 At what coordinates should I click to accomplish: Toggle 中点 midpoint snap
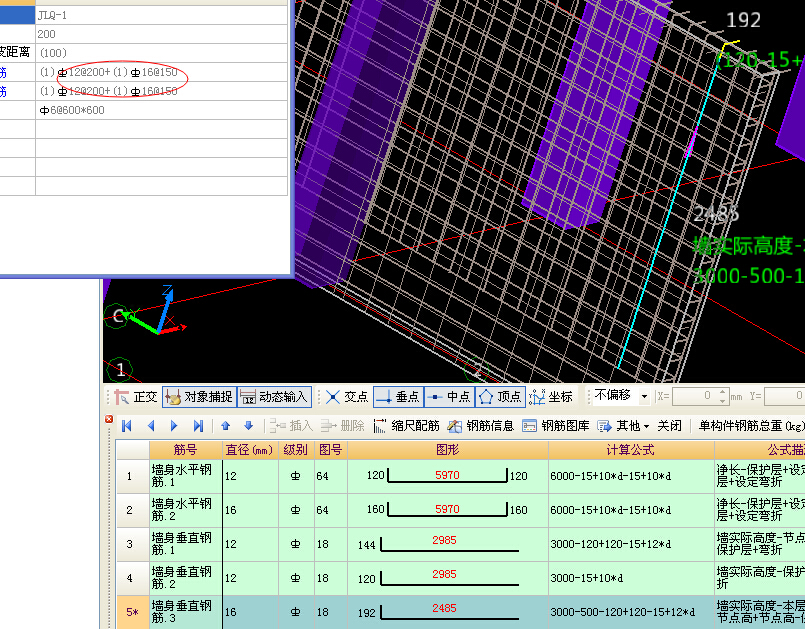tap(449, 397)
